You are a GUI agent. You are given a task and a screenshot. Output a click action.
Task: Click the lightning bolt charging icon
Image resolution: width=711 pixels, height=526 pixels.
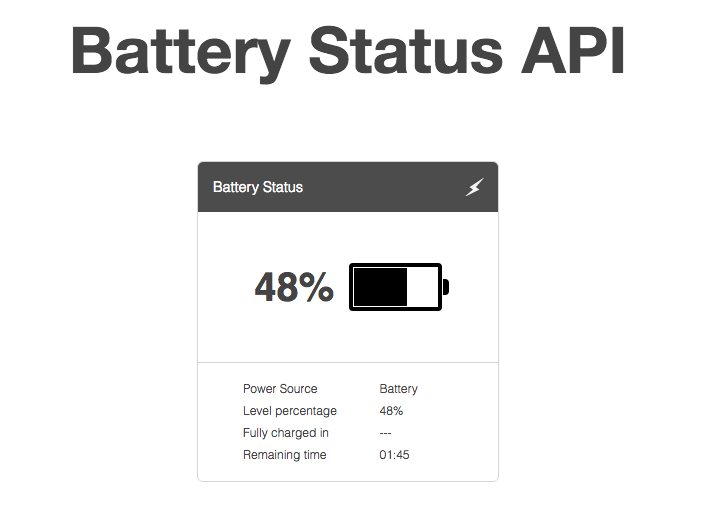point(474,187)
